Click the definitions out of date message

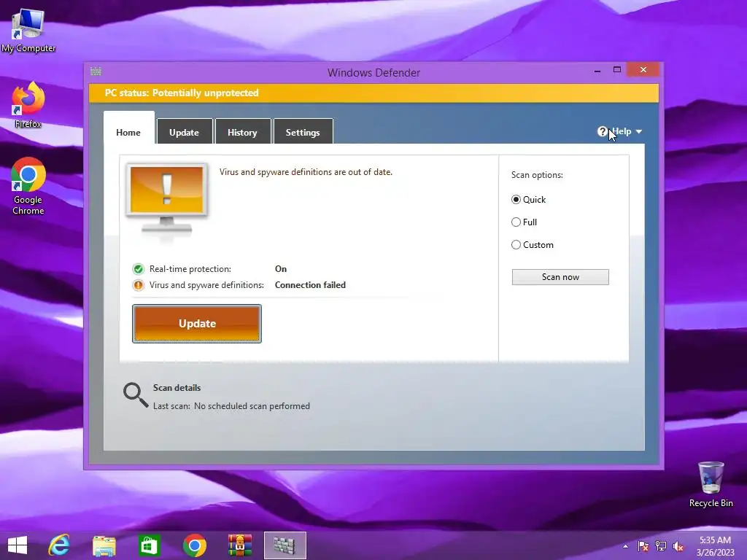point(306,172)
